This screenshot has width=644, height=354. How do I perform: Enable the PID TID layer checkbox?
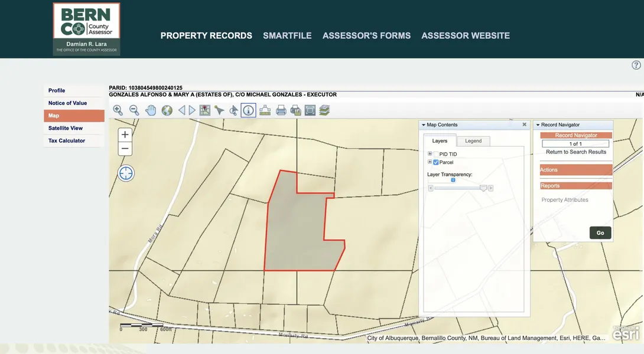[436, 154]
